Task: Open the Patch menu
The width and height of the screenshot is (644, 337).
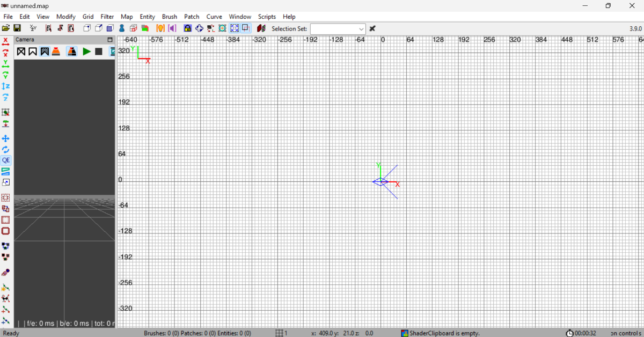Action: coord(192,17)
